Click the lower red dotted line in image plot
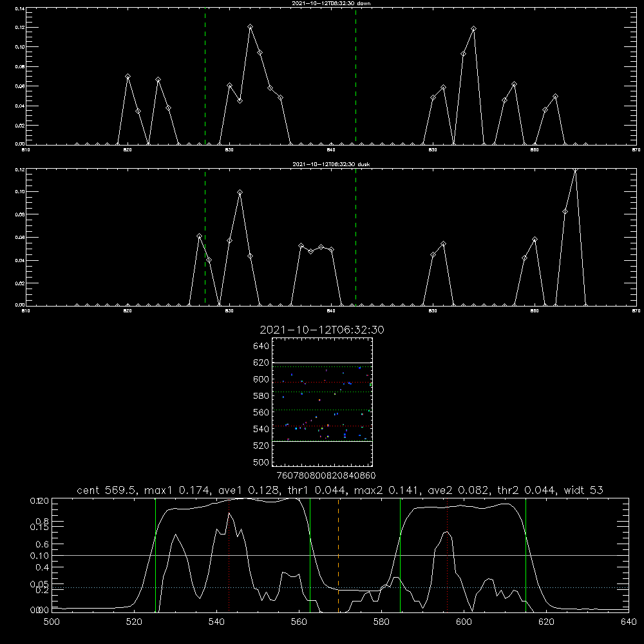This screenshot has height=644, width=644. tap(322, 426)
